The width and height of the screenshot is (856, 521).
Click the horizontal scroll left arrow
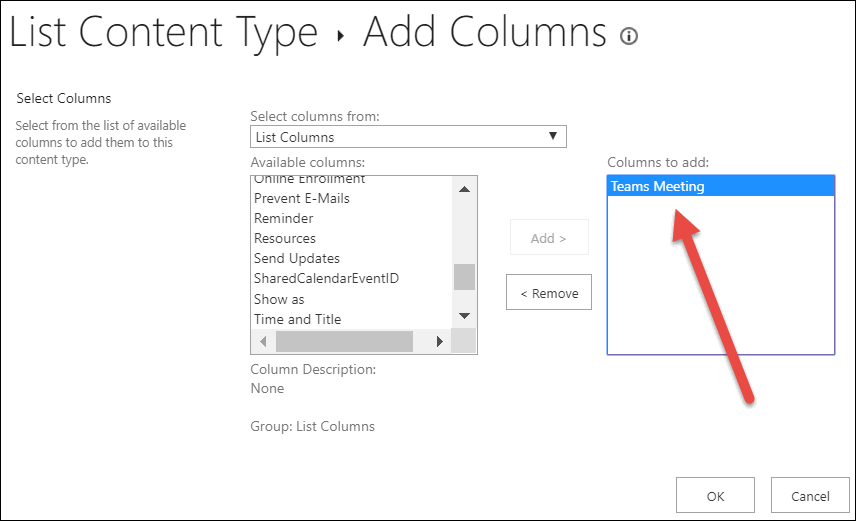(263, 342)
